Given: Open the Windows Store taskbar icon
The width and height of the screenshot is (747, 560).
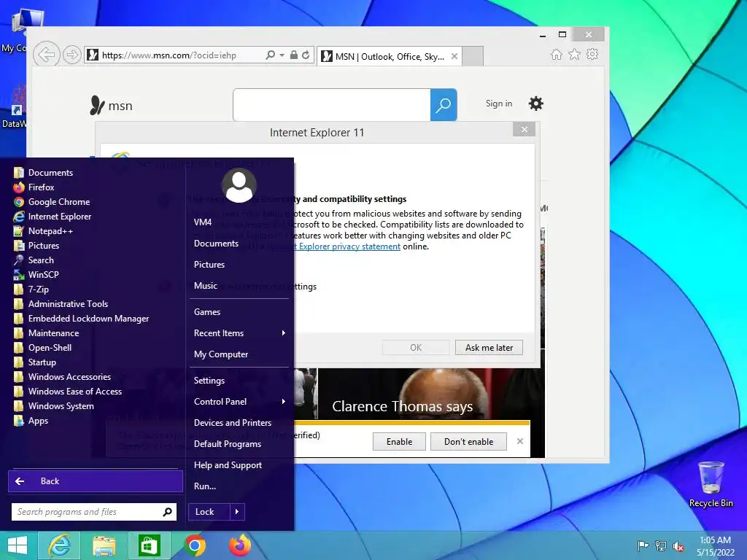Looking at the screenshot, I should 149,545.
